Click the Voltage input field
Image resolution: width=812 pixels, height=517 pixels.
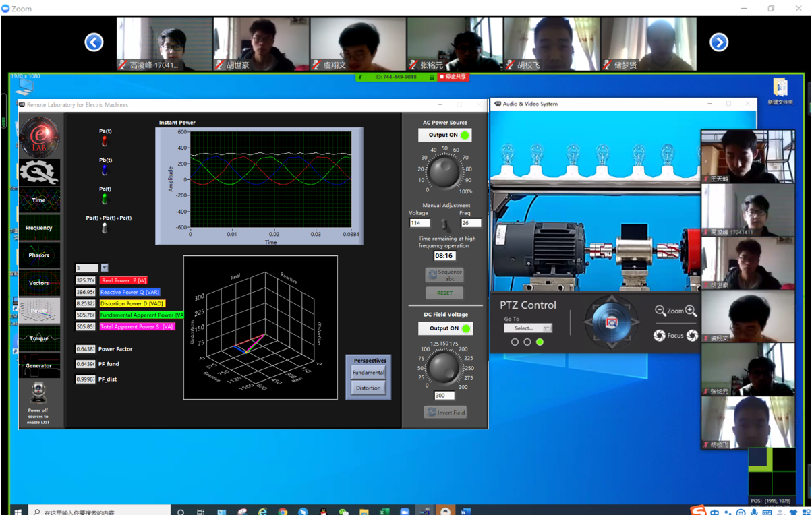419,223
